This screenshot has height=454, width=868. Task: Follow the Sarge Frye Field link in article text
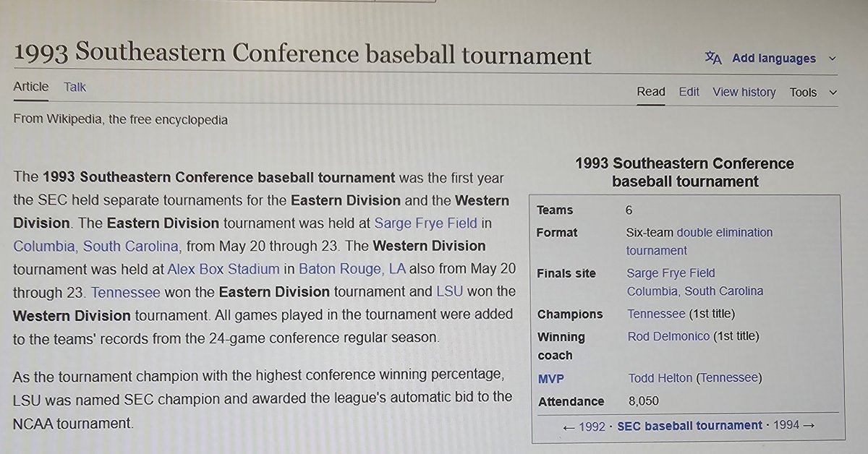pyautogui.click(x=426, y=223)
